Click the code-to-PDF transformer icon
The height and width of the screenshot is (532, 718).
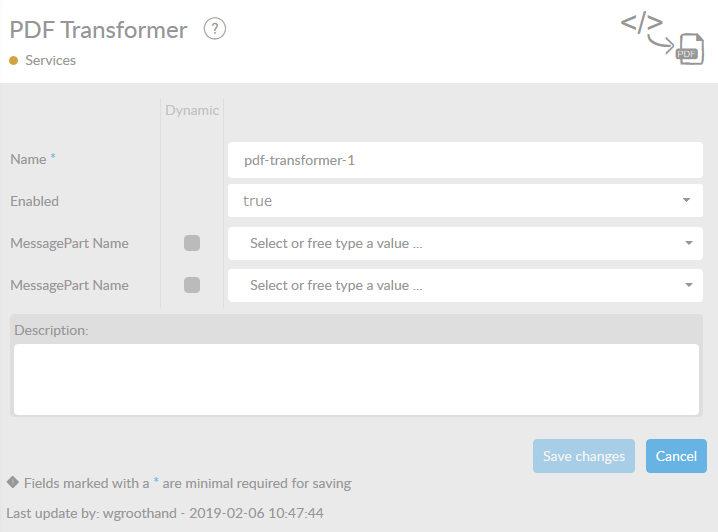(662, 39)
